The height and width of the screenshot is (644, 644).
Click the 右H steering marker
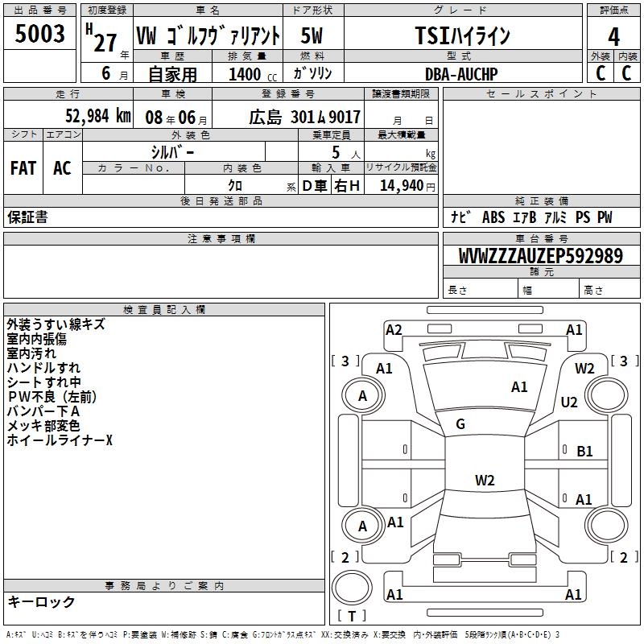point(347,186)
